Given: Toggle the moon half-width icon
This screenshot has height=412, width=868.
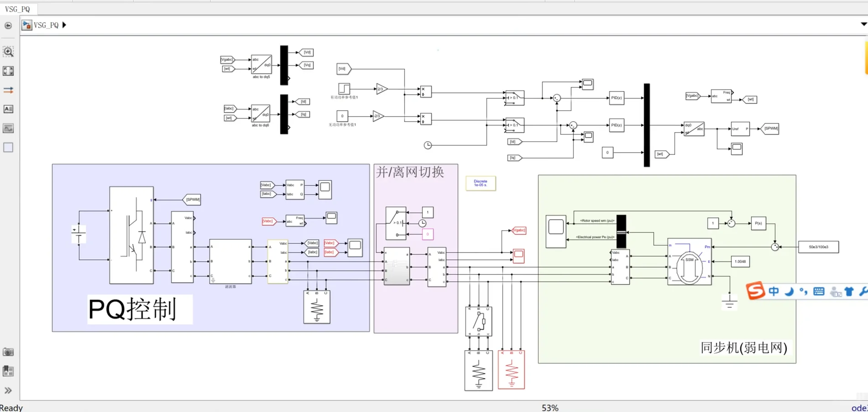Looking at the screenshot, I should (x=789, y=291).
